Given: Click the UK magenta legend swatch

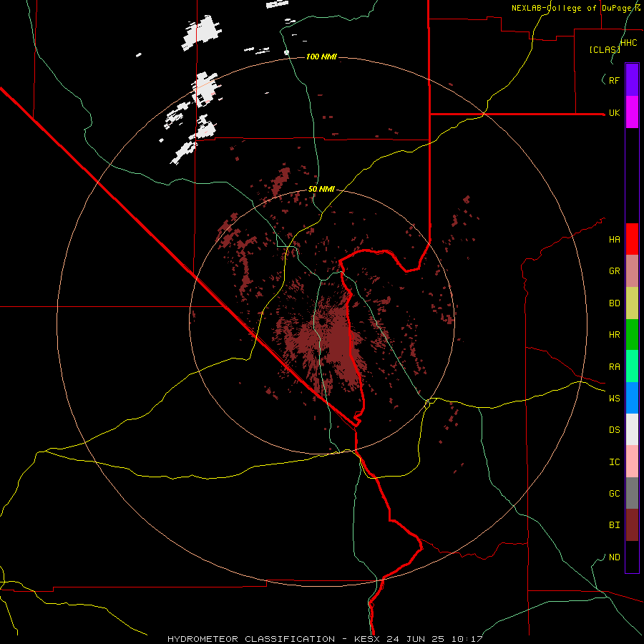Looking at the screenshot, I should click(x=632, y=112).
